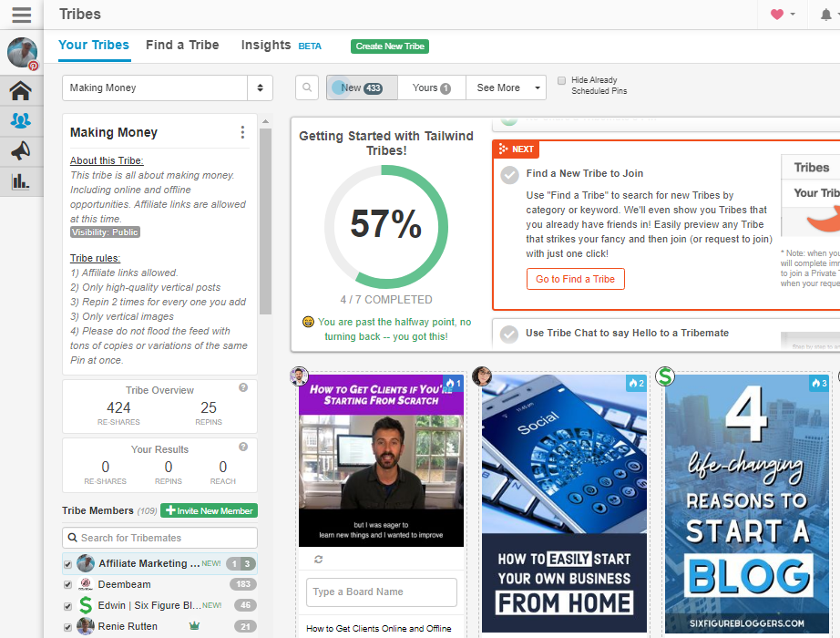This screenshot has width=840, height=638.
Task: Open 4 Reasons to Start a Blog pin
Action: click(x=747, y=504)
